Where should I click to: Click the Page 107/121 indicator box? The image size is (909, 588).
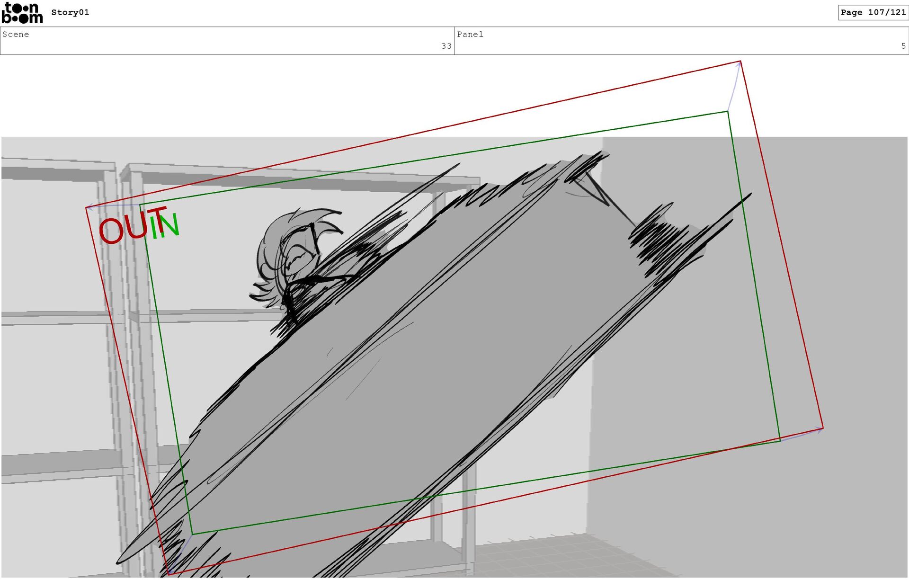pyautogui.click(x=873, y=12)
